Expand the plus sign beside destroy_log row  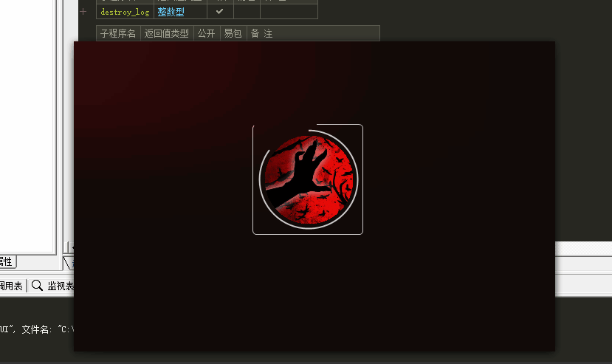tap(83, 12)
